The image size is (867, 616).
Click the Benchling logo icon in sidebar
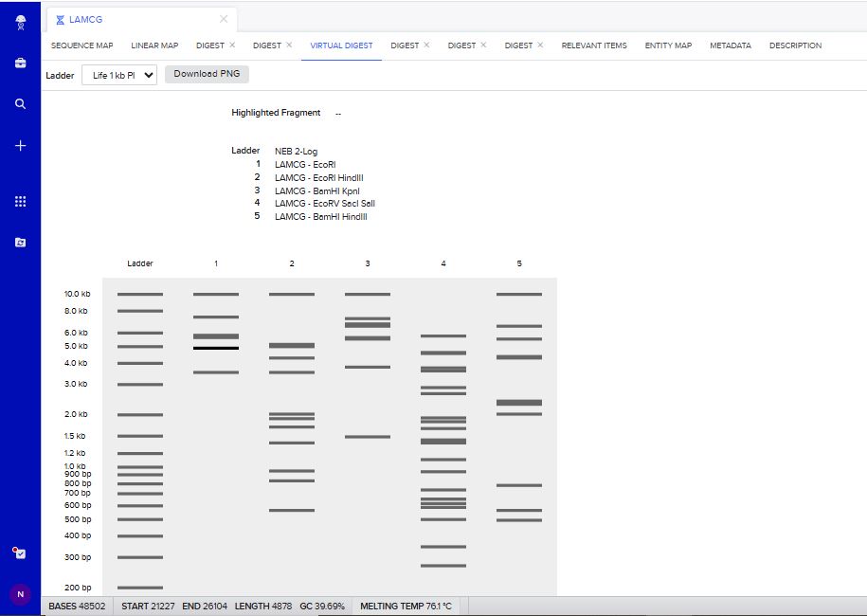(20, 22)
